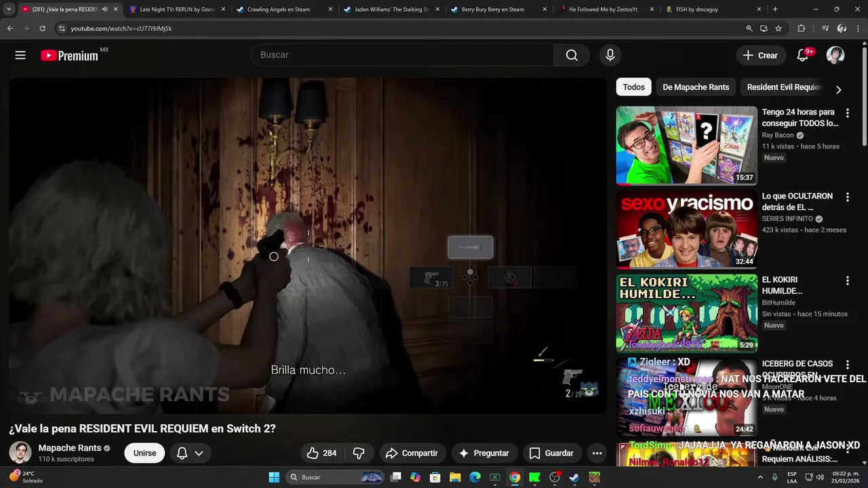The height and width of the screenshot is (488, 868).
Task: Select the Resident Evil Requiem chip
Action: pos(784,87)
